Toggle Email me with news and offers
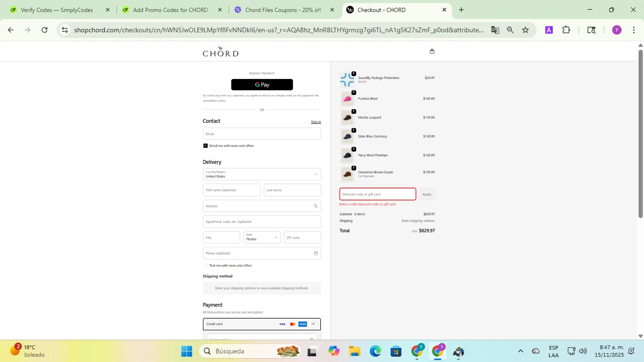The width and height of the screenshot is (644, 362). click(x=205, y=146)
